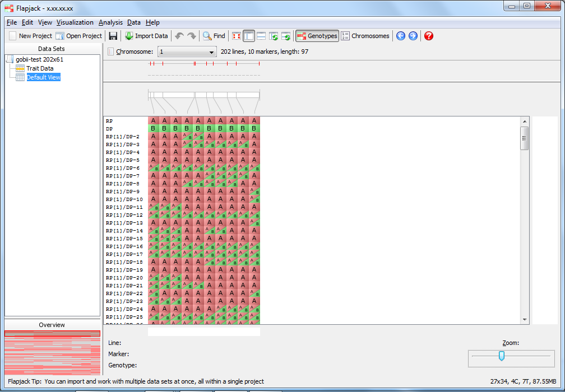The image size is (565, 392).
Task: Click the chromosome map bar above genotypes
Action: 204,95
